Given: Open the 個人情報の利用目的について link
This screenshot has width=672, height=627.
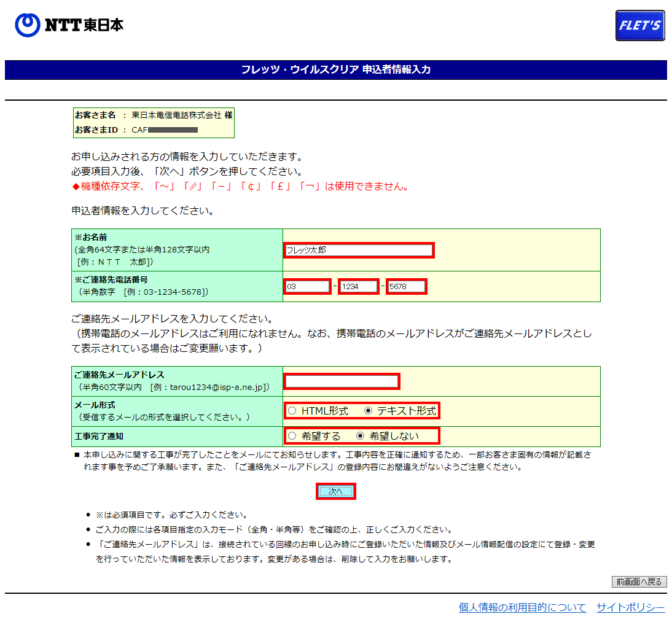Looking at the screenshot, I should pyautogui.click(x=522, y=607).
